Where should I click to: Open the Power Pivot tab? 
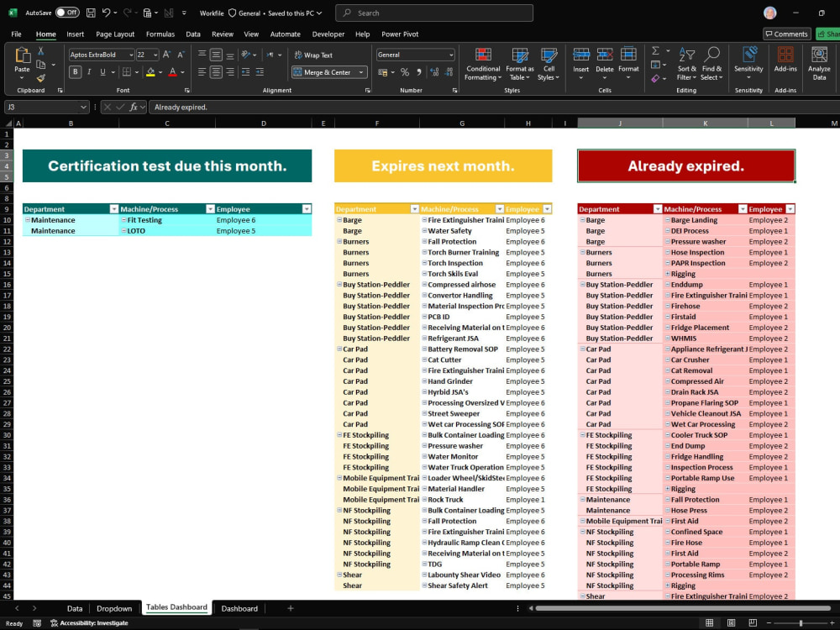click(x=400, y=34)
